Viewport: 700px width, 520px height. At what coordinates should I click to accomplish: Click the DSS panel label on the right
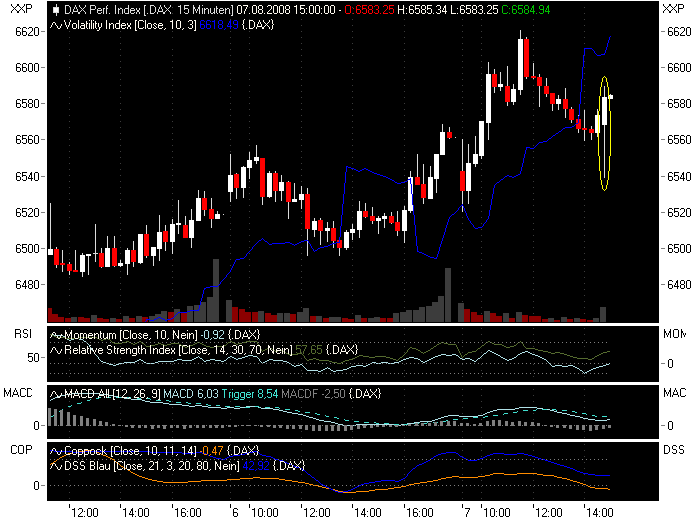tap(674, 450)
